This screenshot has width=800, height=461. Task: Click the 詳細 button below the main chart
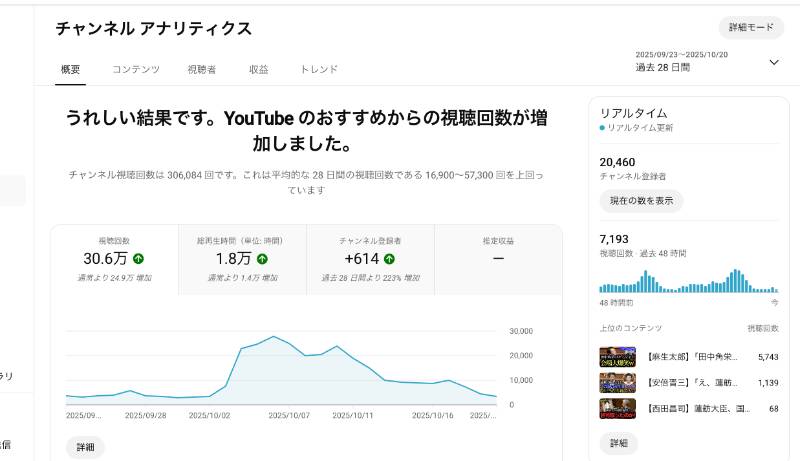(85, 447)
